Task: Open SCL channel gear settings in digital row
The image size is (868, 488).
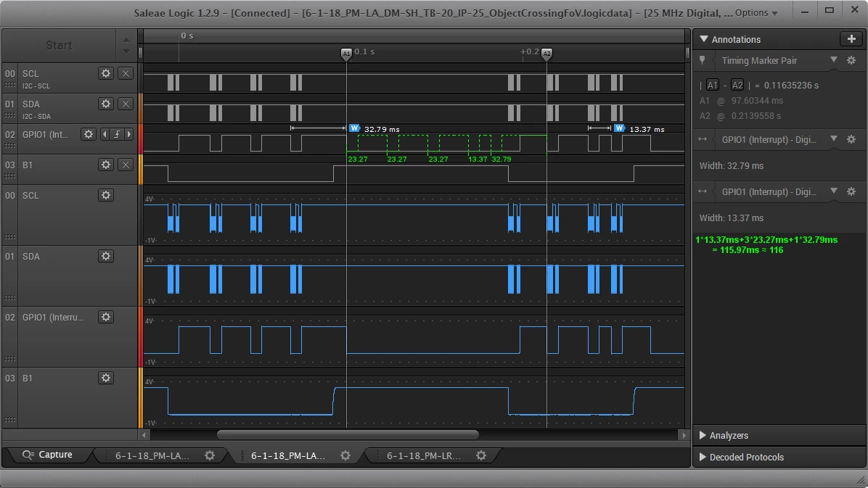Action: pos(106,73)
